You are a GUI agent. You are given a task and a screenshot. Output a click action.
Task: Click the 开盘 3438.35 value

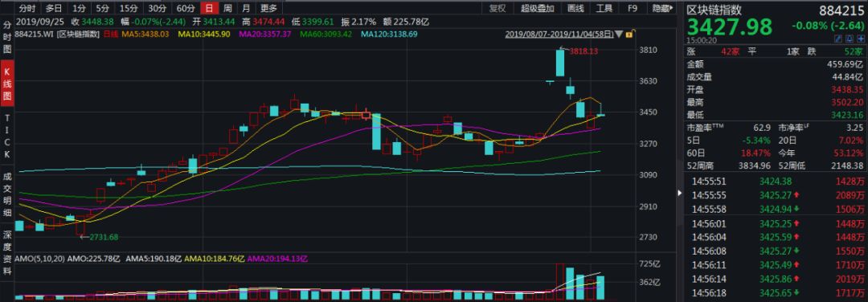(848, 90)
